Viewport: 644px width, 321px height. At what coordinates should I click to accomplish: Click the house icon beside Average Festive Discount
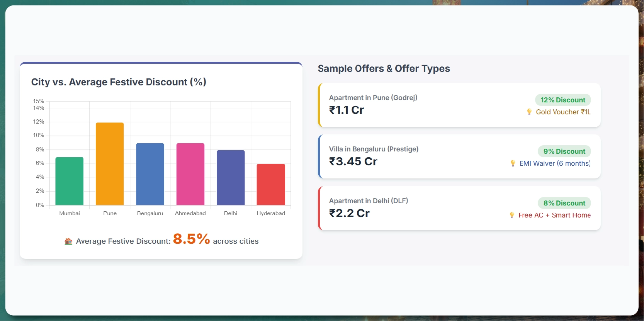point(68,241)
